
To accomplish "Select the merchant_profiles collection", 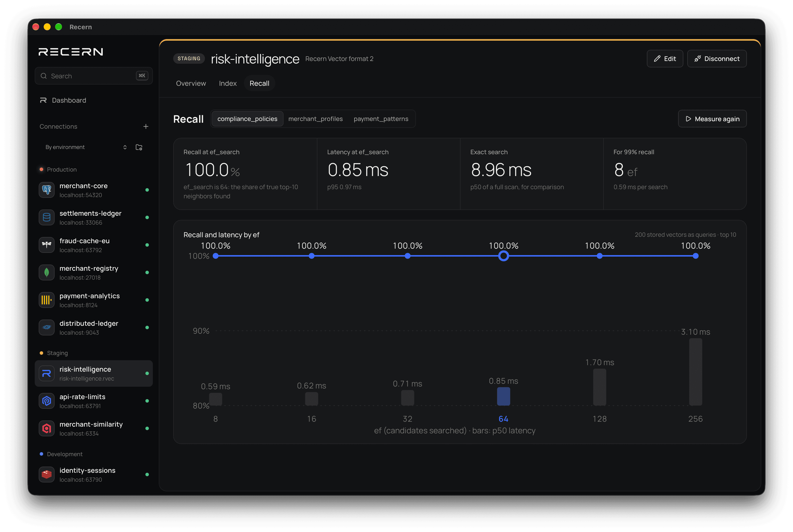I will [x=316, y=119].
